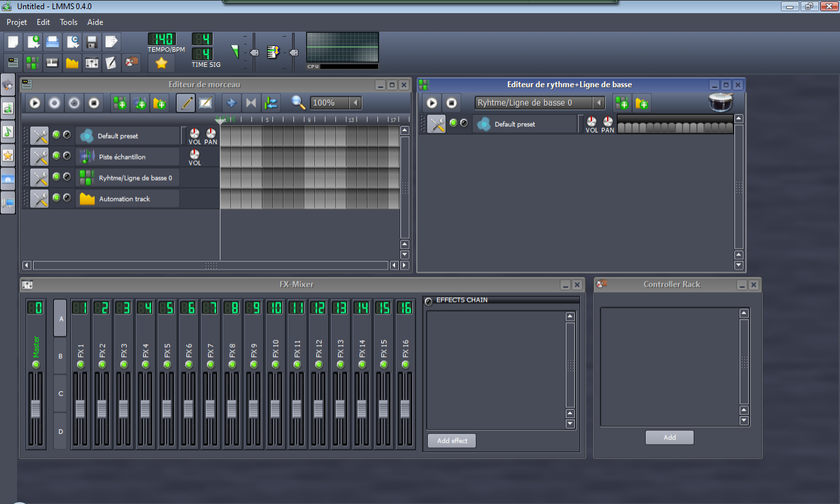
Task: Mute FX 1 channel LED
Action: 80,364
